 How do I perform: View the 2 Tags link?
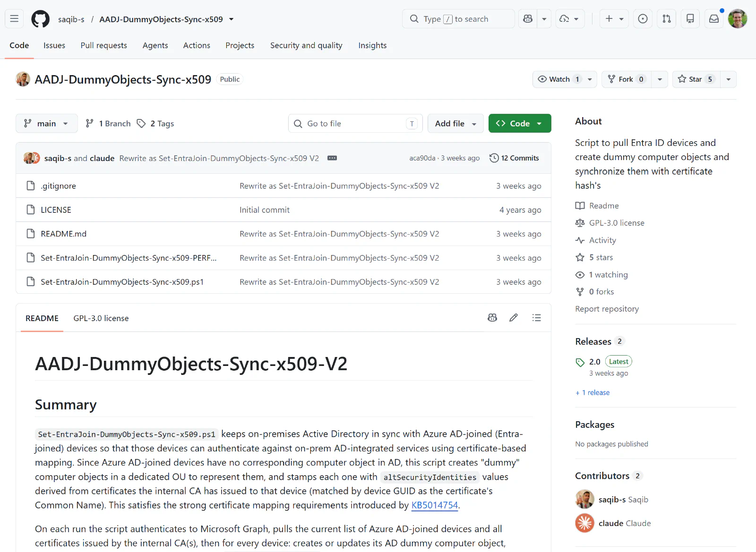(156, 123)
